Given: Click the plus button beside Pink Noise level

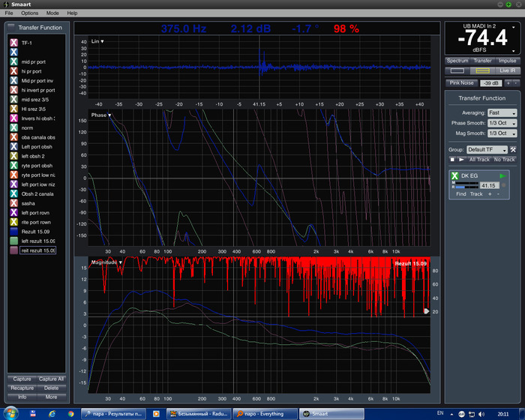Looking at the screenshot, I should pyautogui.click(x=508, y=82).
